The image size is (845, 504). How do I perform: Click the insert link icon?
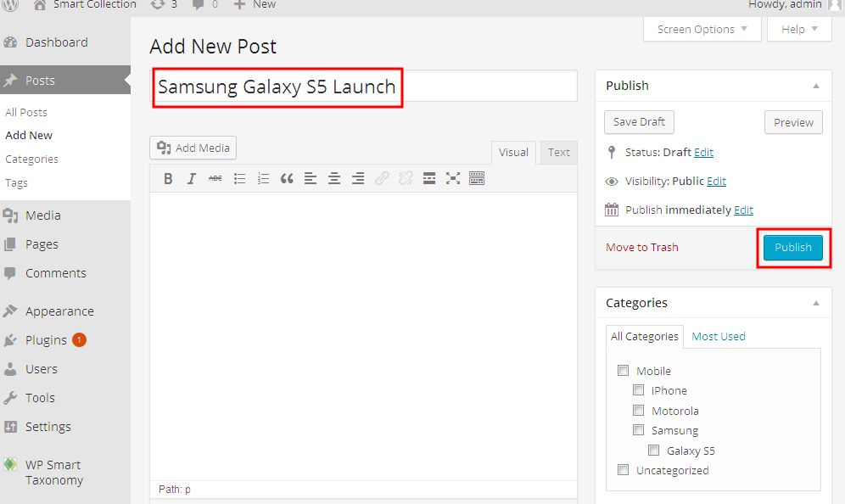tap(382, 178)
